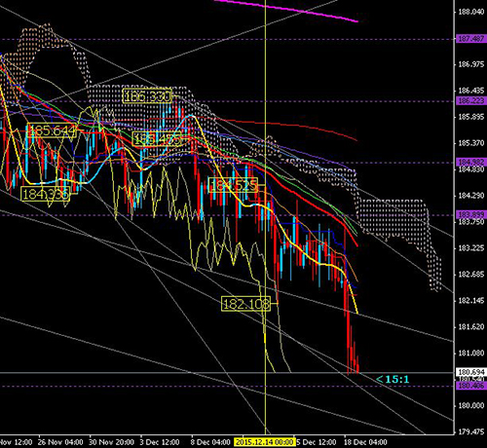Click the 184.335 price label box
This screenshot has width=487, height=448.
point(46,194)
